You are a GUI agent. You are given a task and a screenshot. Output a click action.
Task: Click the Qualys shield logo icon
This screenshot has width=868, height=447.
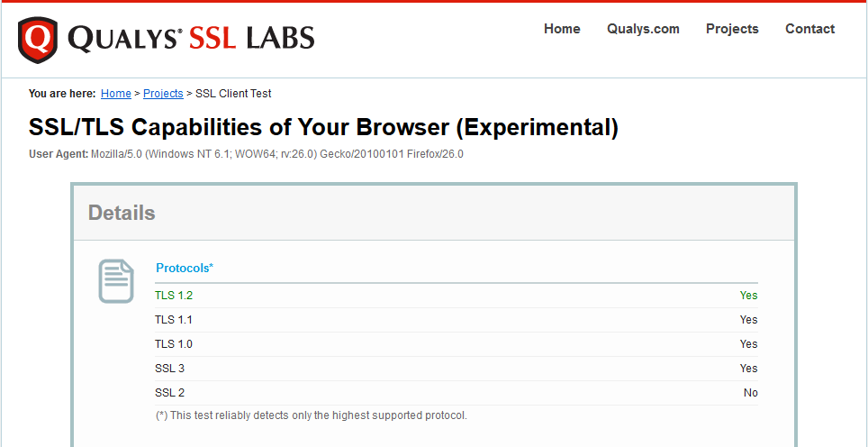coord(38,40)
